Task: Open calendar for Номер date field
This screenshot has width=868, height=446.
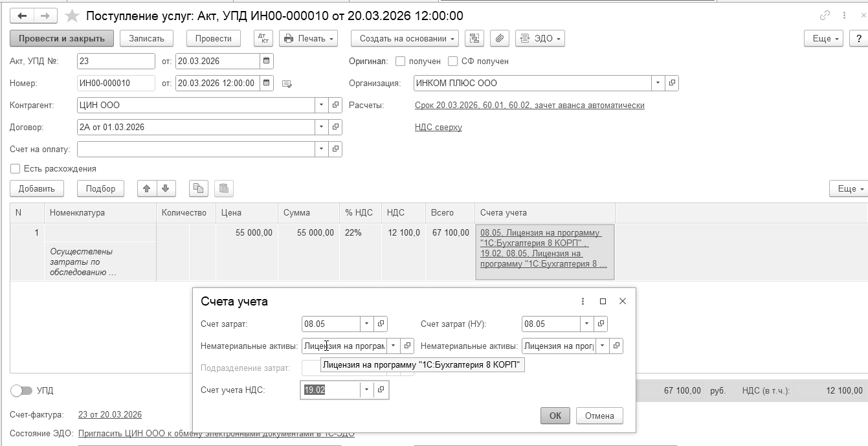Action: (266, 84)
